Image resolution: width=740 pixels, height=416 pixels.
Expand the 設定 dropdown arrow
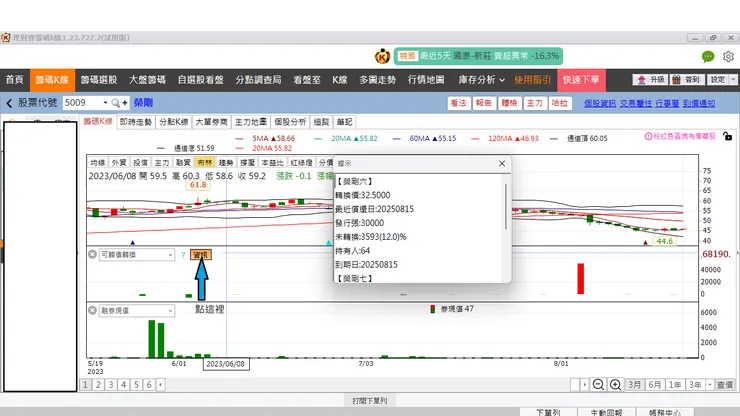point(733,80)
